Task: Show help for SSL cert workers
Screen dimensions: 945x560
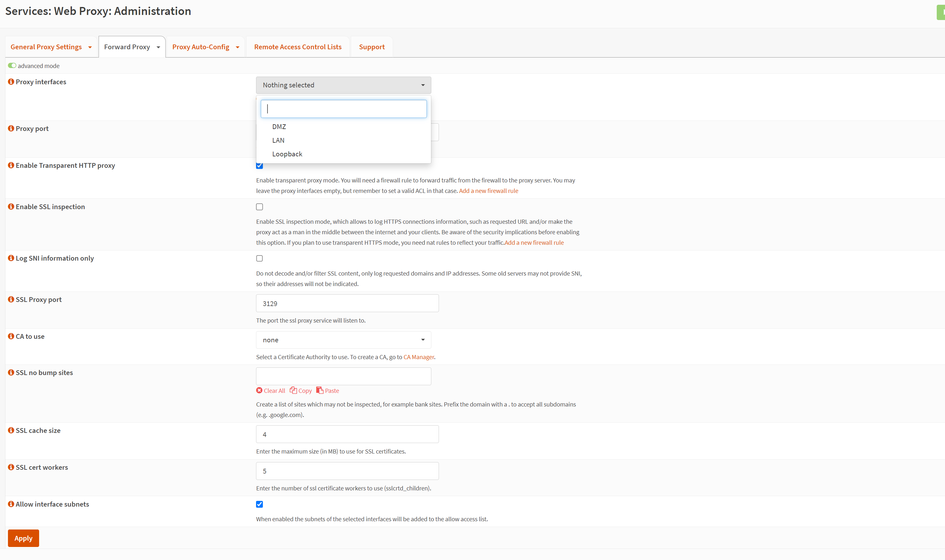Action: coord(11,467)
